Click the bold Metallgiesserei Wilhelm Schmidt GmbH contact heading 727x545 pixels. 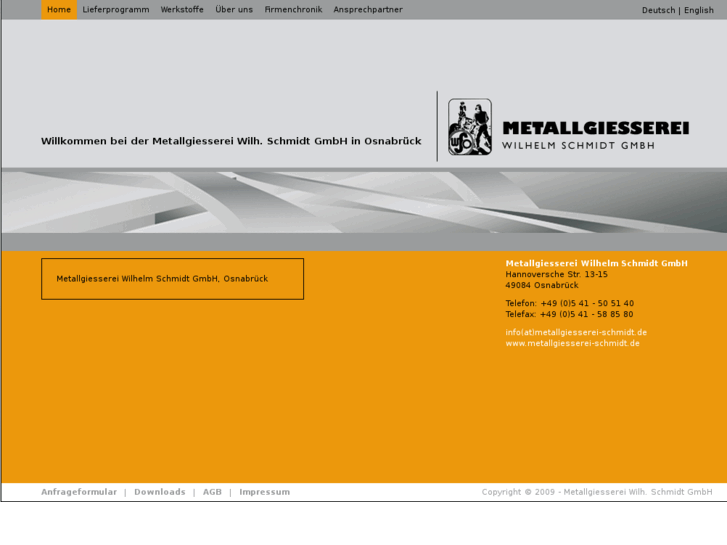pos(596,263)
